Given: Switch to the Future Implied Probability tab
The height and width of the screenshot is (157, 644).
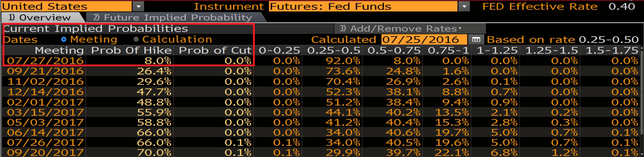Looking at the screenshot, I should (172, 17).
